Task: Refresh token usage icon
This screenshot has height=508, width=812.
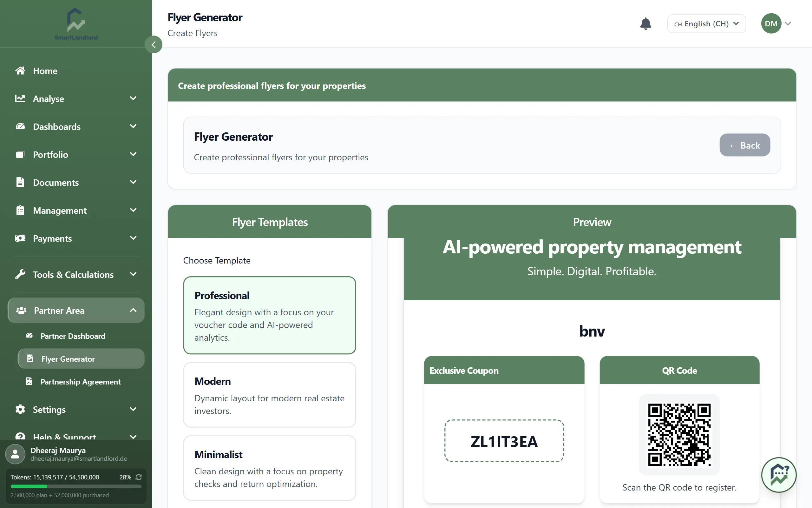Action: 139,477
